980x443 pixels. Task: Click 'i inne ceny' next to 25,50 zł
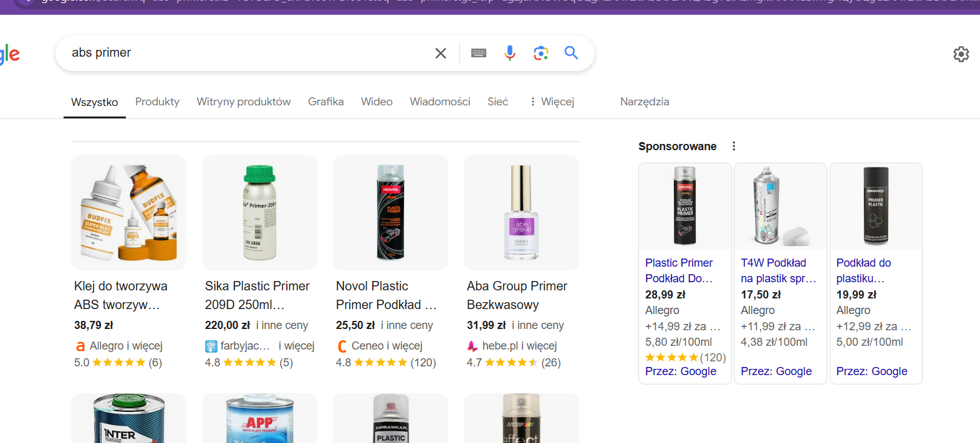click(406, 325)
